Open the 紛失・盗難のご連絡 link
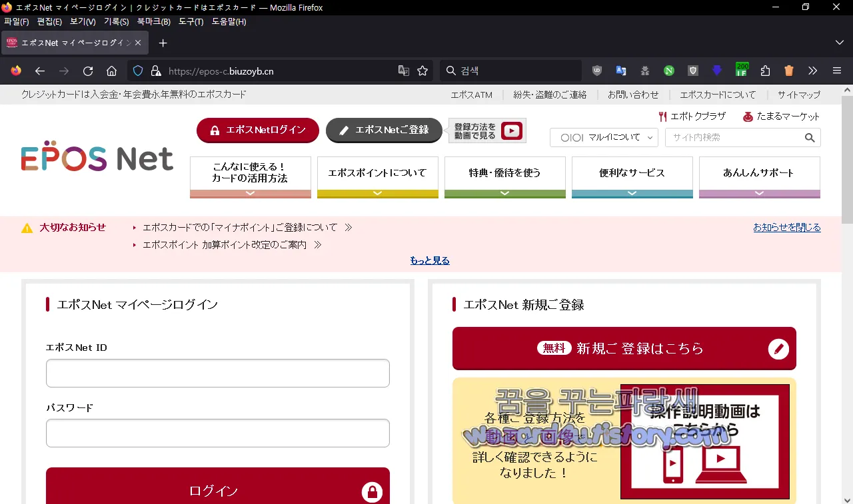Screen dimensions: 853x504 (x=550, y=95)
